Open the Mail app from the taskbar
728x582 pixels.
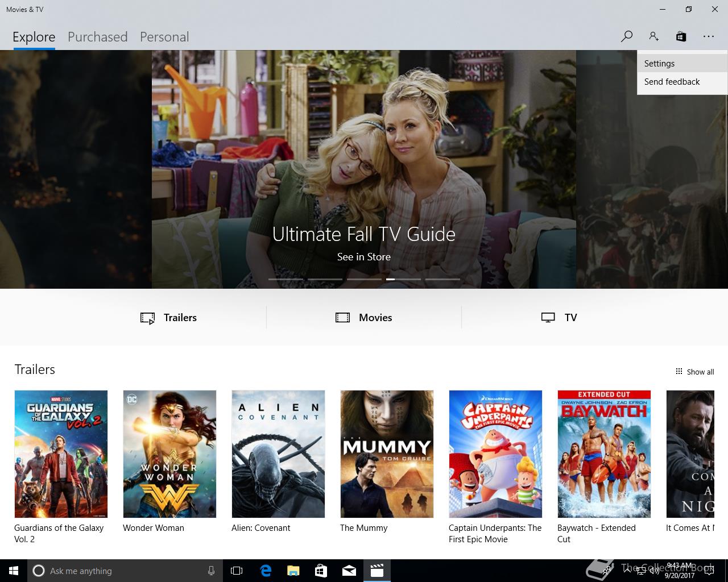pos(349,571)
